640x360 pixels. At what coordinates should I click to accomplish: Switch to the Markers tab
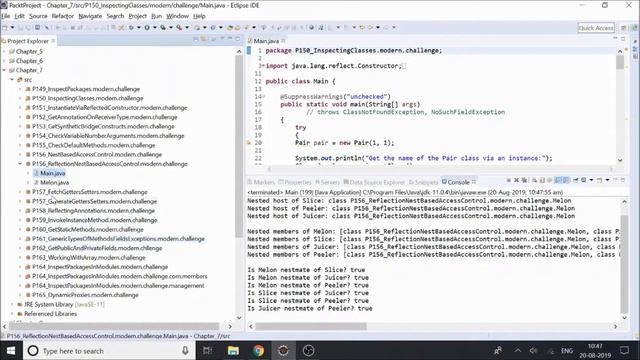click(261, 182)
